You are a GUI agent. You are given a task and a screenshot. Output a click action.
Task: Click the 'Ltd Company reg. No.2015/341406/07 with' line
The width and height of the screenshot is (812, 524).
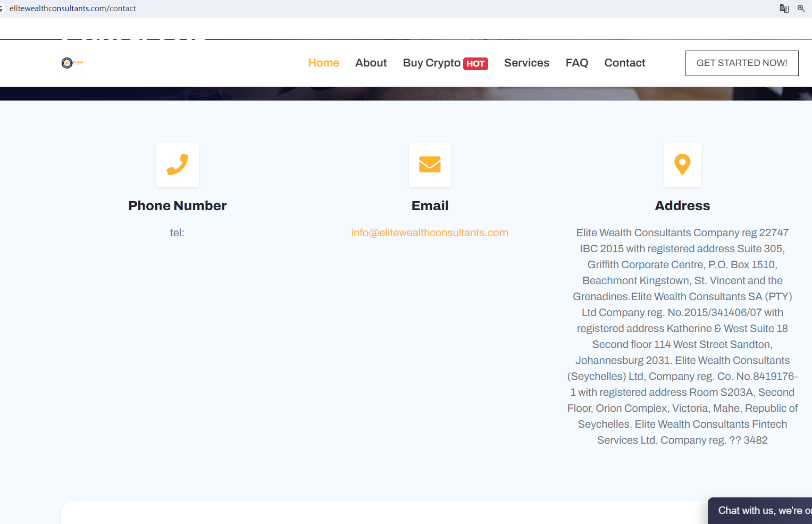[x=682, y=312]
